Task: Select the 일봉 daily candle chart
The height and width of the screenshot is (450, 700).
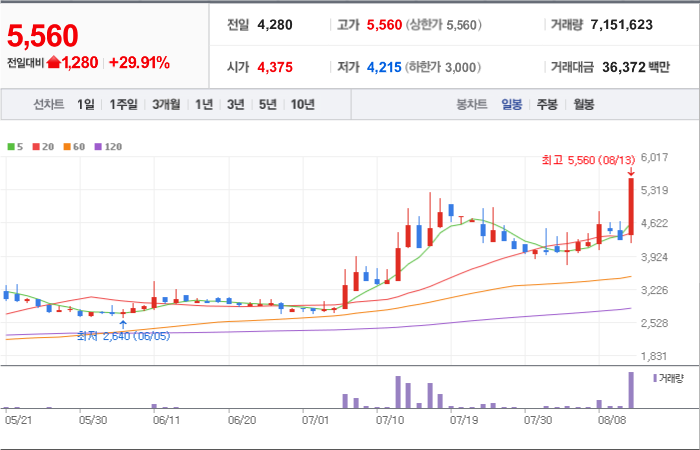Action: tap(512, 104)
